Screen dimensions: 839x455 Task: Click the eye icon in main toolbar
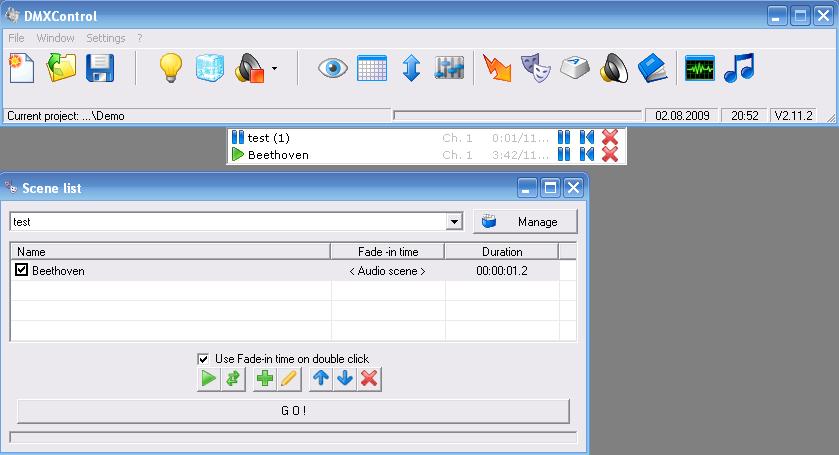[332, 68]
